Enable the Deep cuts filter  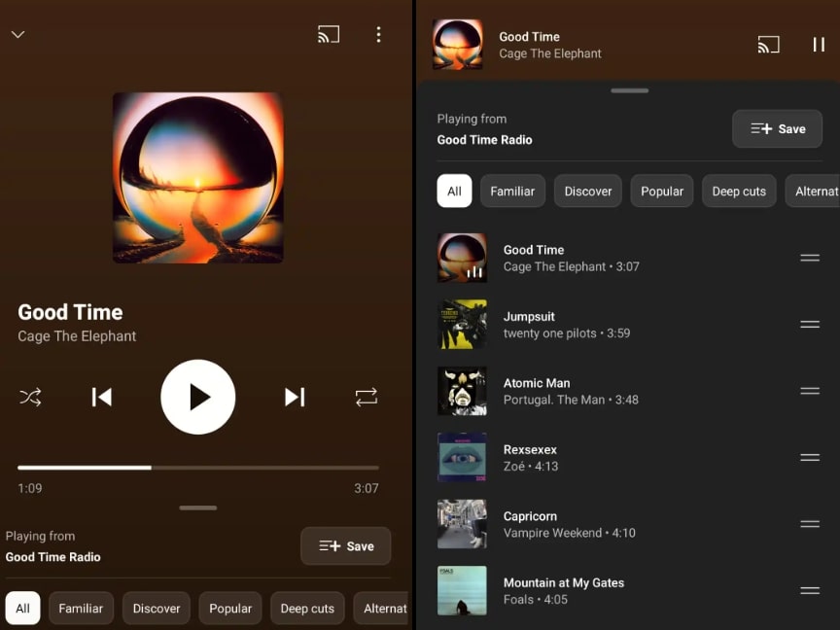tap(738, 191)
